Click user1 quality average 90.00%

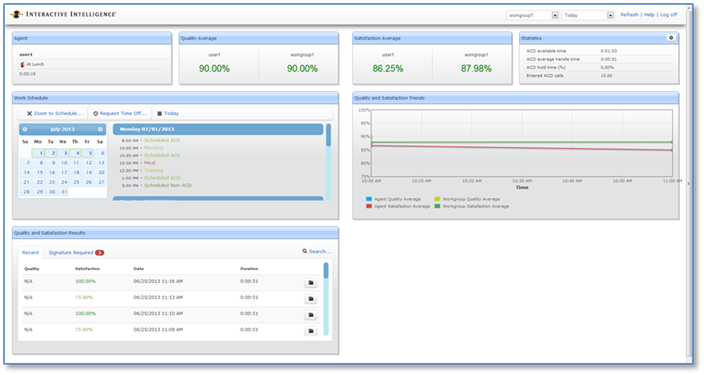click(x=214, y=68)
